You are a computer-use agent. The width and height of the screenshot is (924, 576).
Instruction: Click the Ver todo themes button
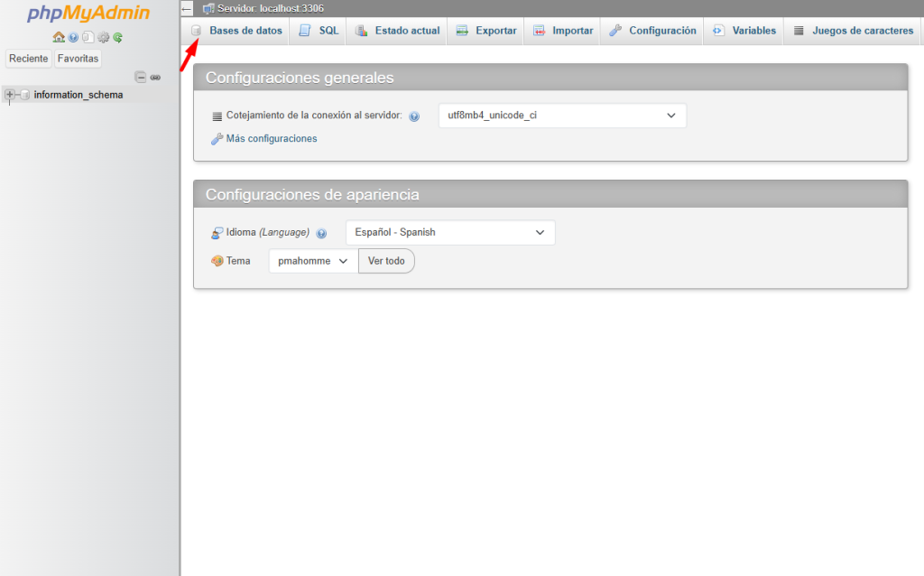point(386,261)
